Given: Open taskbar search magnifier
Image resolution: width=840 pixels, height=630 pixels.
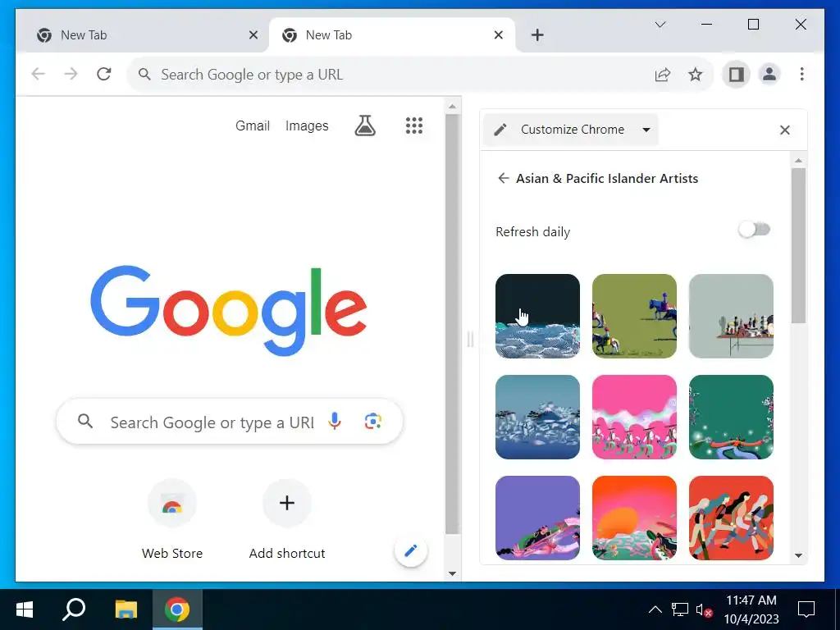Looking at the screenshot, I should 74,609.
